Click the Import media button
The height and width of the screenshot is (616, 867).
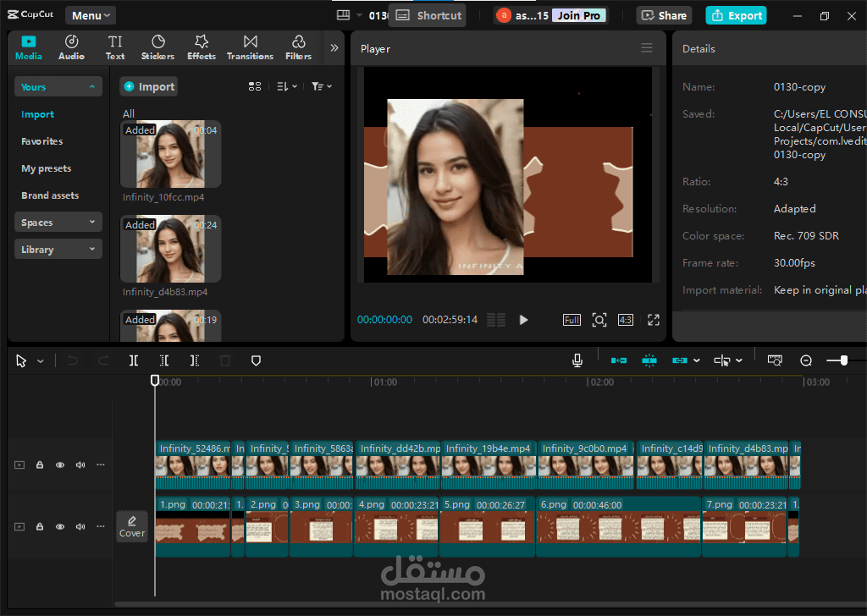[149, 86]
